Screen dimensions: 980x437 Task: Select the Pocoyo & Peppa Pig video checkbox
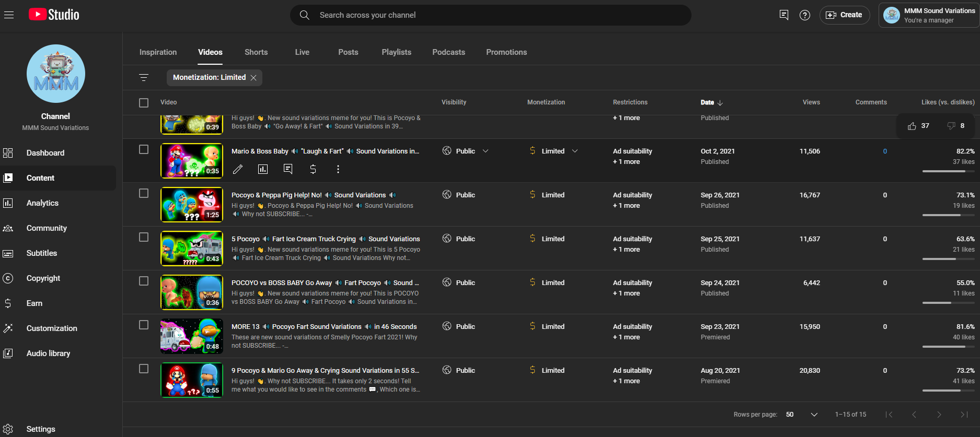click(x=144, y=193)
